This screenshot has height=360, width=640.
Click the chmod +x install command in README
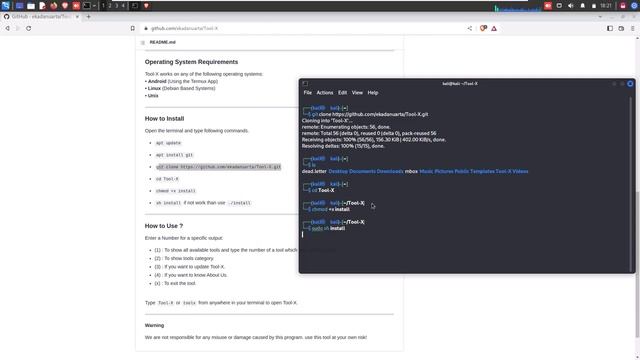click(176, 191)
